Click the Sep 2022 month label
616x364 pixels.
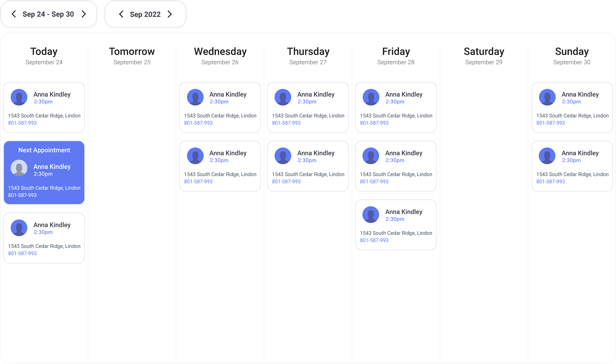pyautogui.click(x=145, y=14)
